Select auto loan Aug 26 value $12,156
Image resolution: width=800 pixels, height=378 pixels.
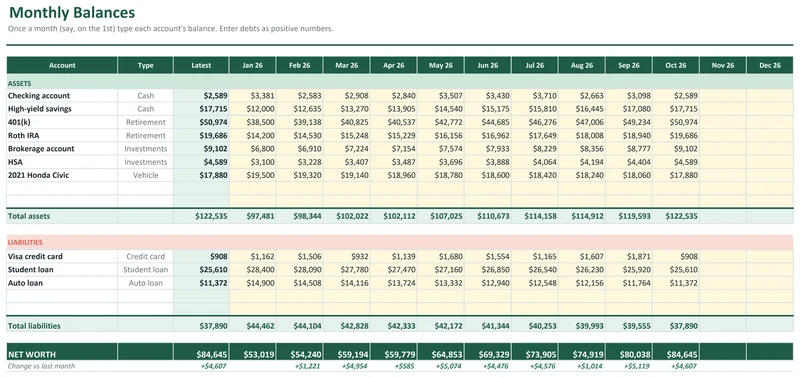[582, 283]
